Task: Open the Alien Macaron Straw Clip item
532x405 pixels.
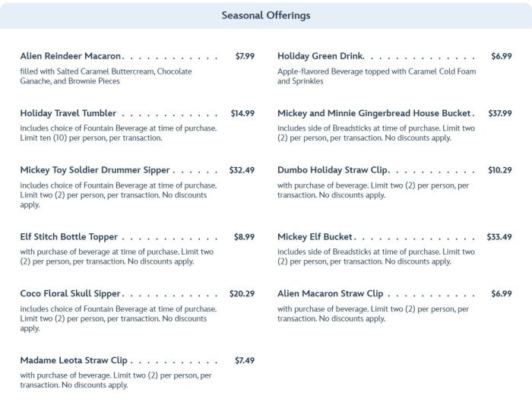Action: [x=330, y=294]
